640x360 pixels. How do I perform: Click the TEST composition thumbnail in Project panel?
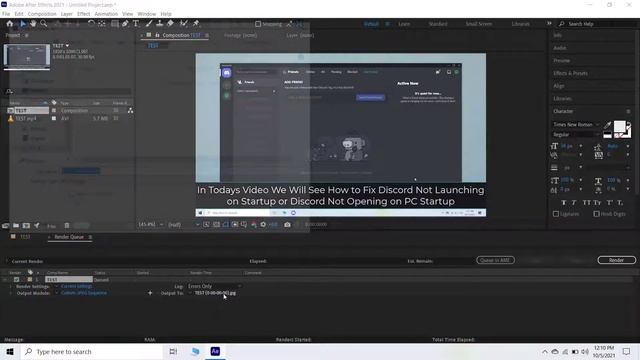(x=27, y=56)
